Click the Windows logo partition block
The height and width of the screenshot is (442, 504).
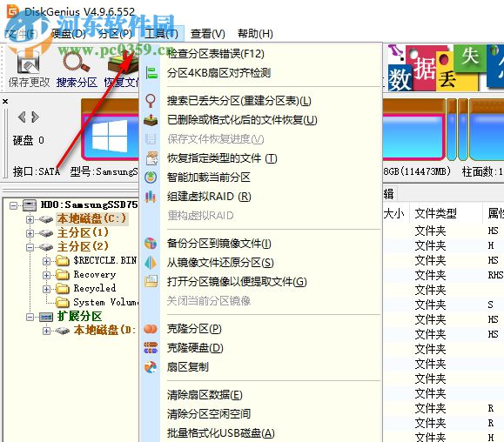[110, 137]
